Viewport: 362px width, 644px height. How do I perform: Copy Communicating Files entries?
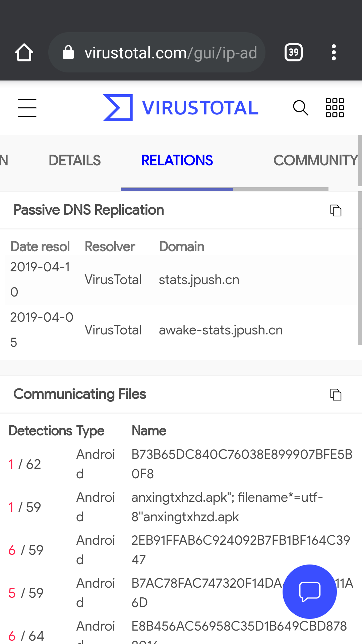[x=336, y=394]
